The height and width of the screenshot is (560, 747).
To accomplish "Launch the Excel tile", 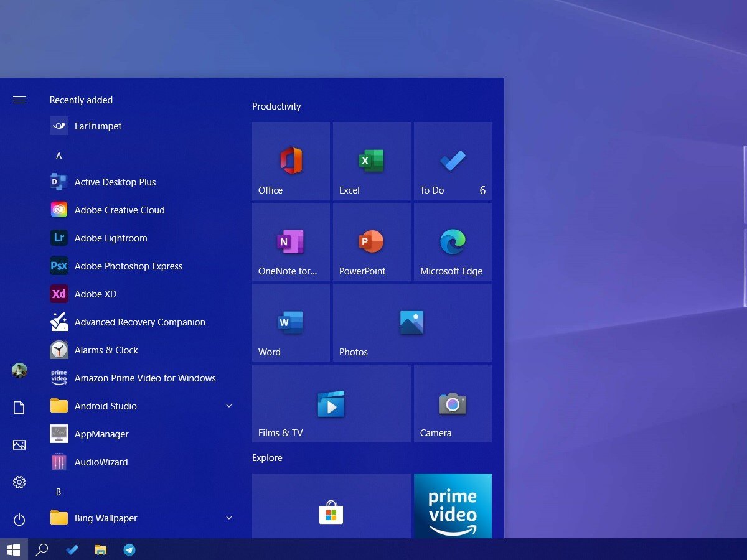I will [372, 161].
